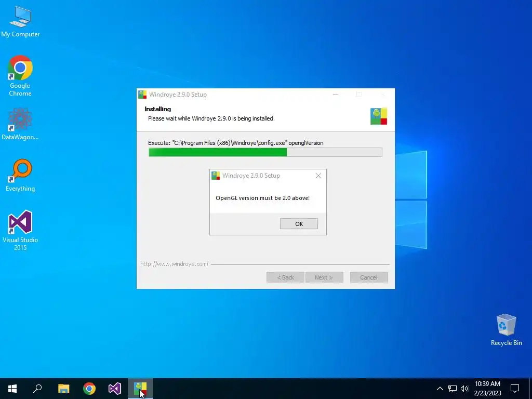The image size is (532, 399).
Task: Select the Recycle Bin desktop icon
Action: (x=506, y=330)
